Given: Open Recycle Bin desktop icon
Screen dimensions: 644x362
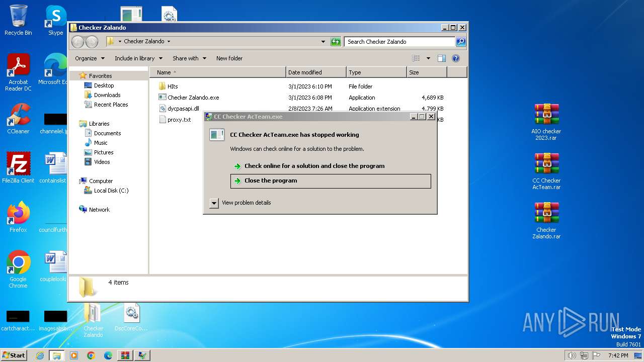Looking at the screenshot, I should 18,20.
